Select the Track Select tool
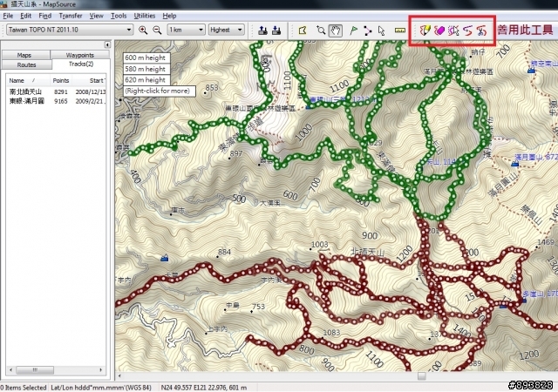Viewport: 558px width, 392px height. point(453,30)
